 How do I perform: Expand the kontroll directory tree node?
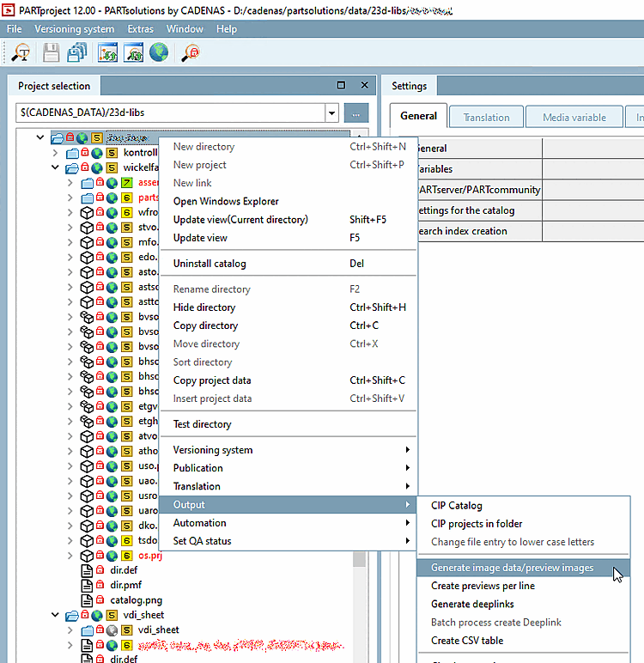coord(56,152)
